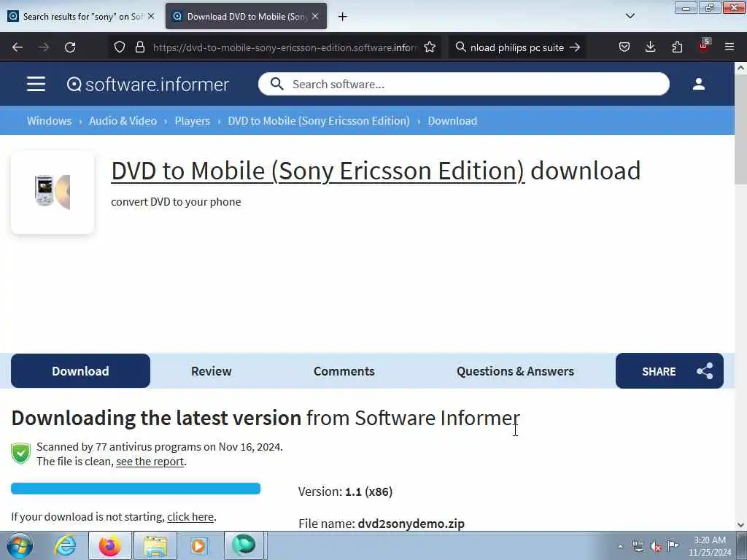Image resolution: width=747 pixels, height=560 pixels.
Task: Open the Questions & Answers tab
Action: pyautogui.click(x=516, y=371)
